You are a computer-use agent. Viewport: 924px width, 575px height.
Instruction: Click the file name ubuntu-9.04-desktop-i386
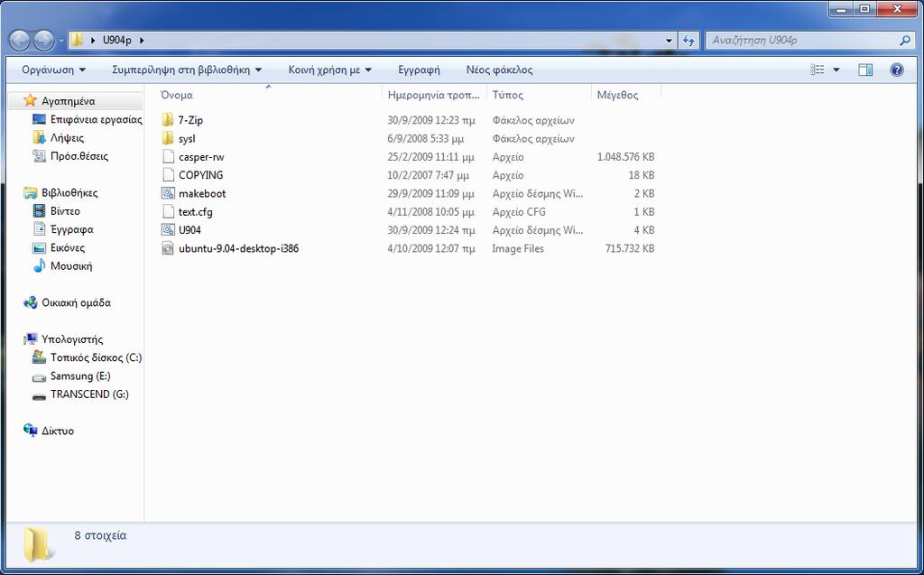(x=238, y=248)
